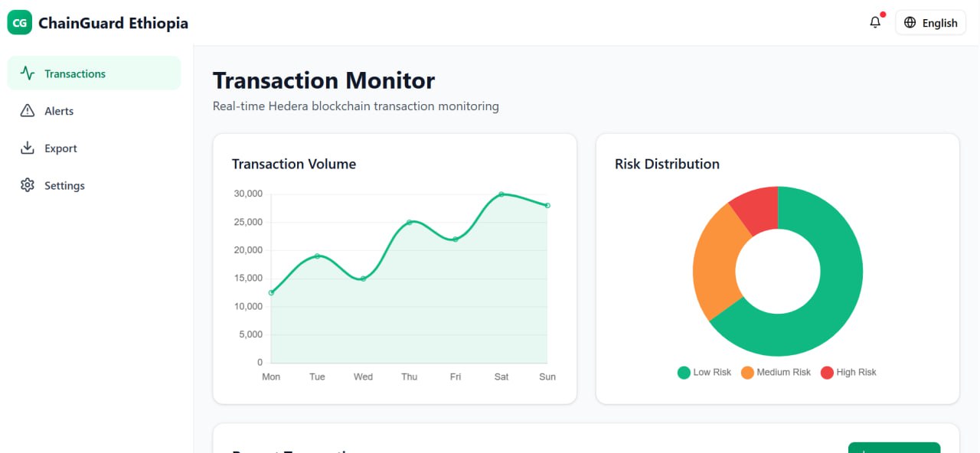Click the Transactions pulse icon
Viewport: 980px width, 453px height.
click(28, 73)
